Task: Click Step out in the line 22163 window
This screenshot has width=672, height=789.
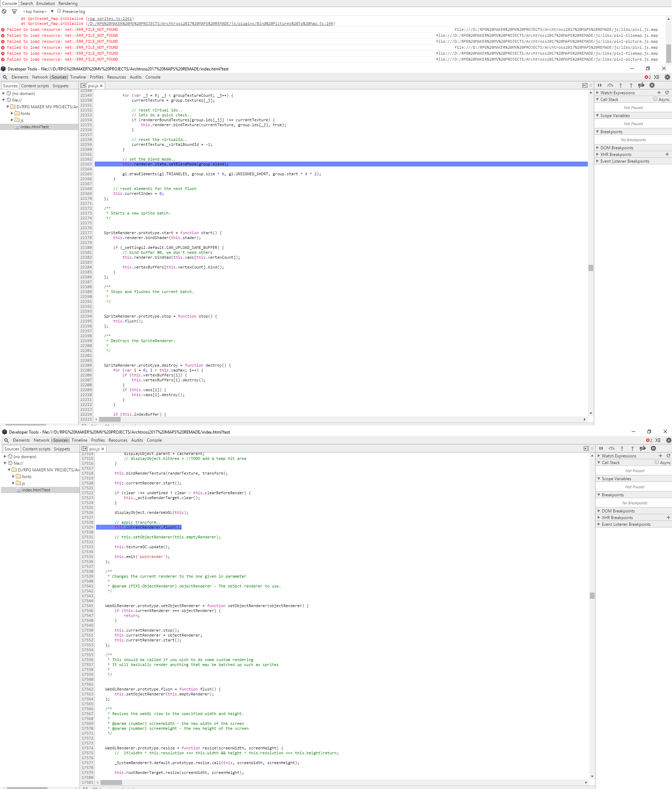Action: click(631, 85)
